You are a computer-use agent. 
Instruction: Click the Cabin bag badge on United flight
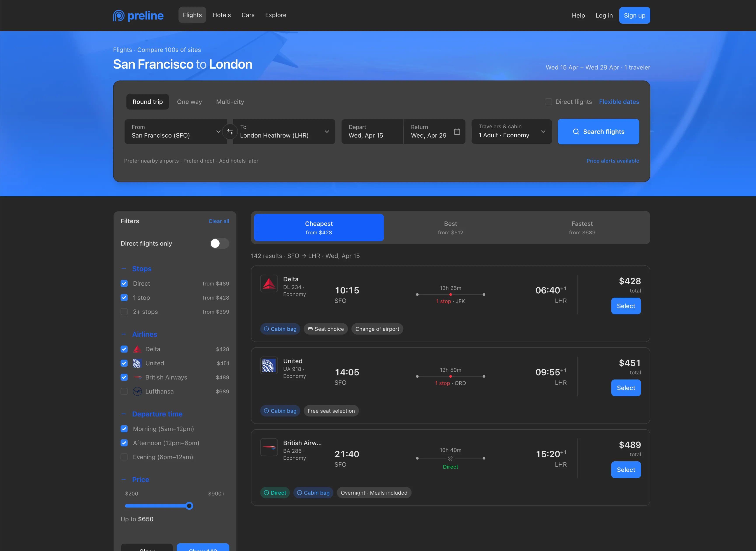(x=280, y=411)
